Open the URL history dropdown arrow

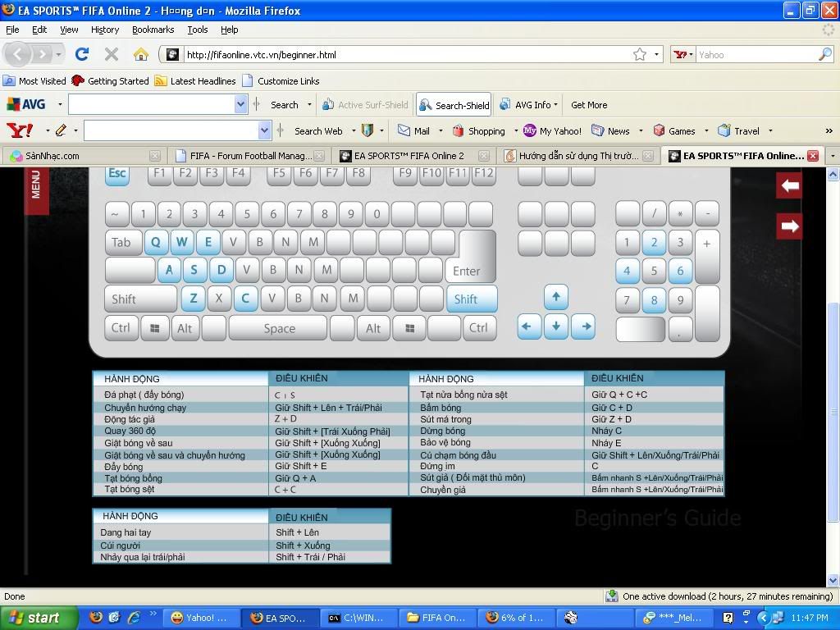point(657,55)
